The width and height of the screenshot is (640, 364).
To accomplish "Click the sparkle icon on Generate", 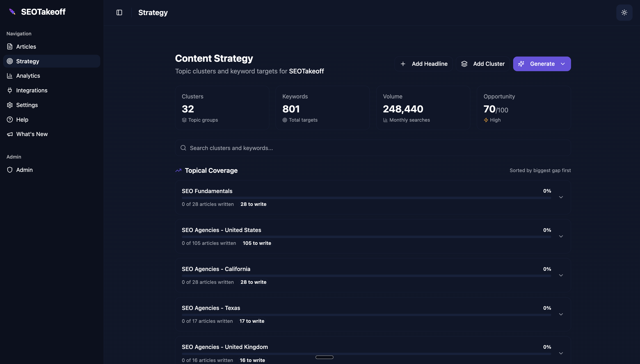I will [521, 64].
